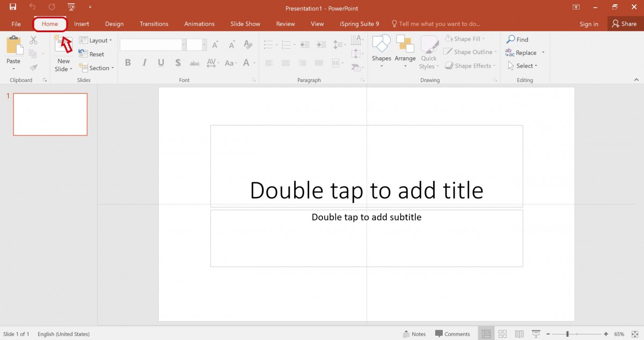The width and height of the screenshot is (644, 340).
Task: Click the Paste clipboard icon
Action: pyautogui.click(x=14, y=45)
